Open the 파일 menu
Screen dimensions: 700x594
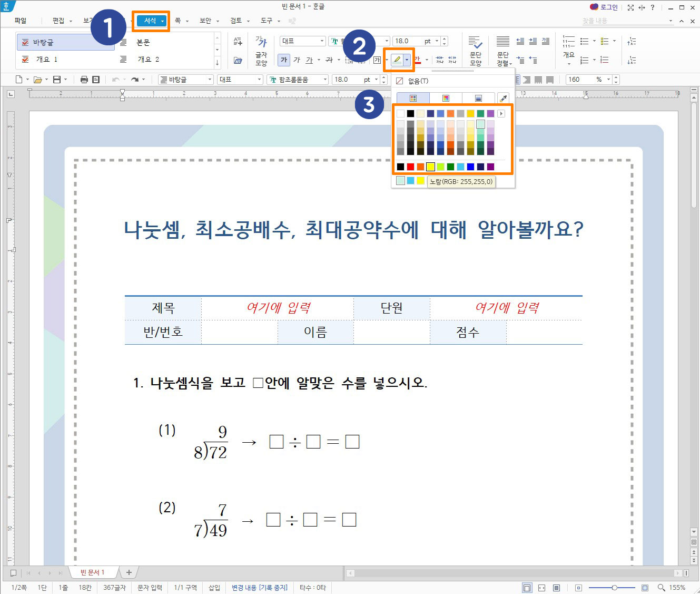(x=20, y=21)
